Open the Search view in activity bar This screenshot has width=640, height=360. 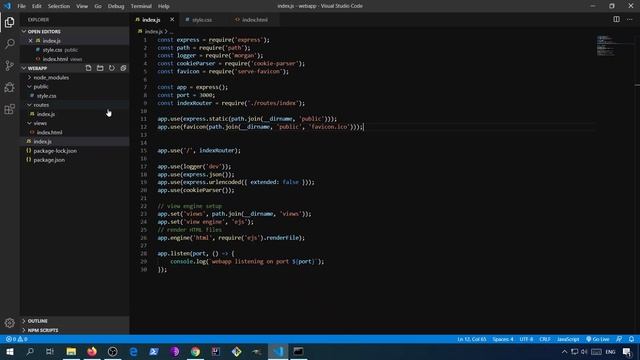click(9, 44)
